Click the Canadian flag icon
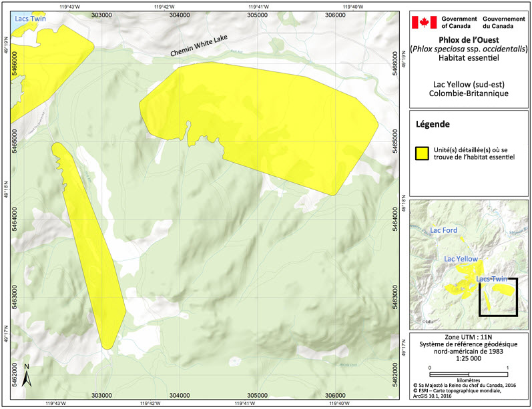532x409 pixels. (x=423, y=23)
